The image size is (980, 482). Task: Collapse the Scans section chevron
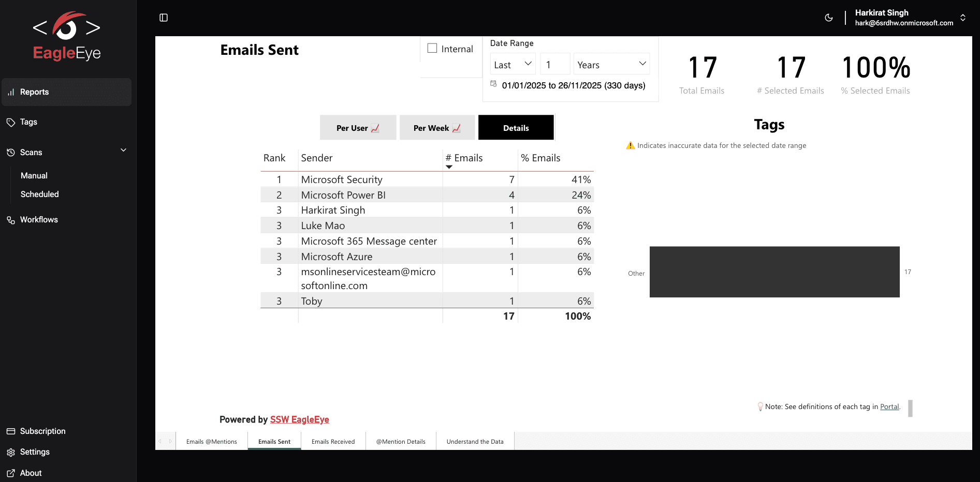(123, 150)
